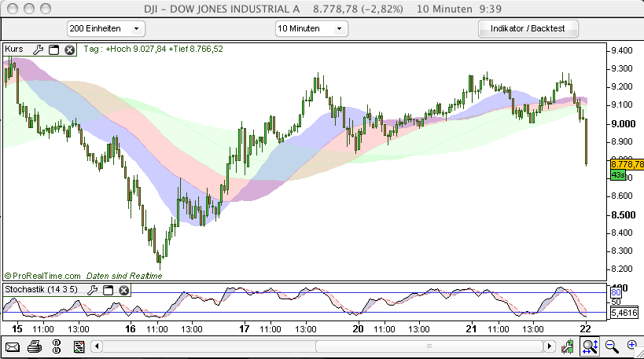Click the Stochastik (14 3 5) title
This screenshot has width=644, height=359.
point(41,290)
